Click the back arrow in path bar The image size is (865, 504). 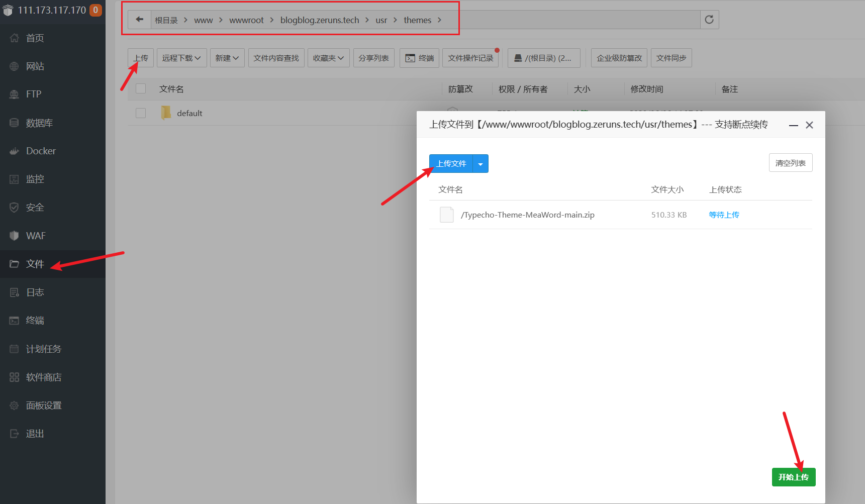pyautogui.click(x=139, y=20)
